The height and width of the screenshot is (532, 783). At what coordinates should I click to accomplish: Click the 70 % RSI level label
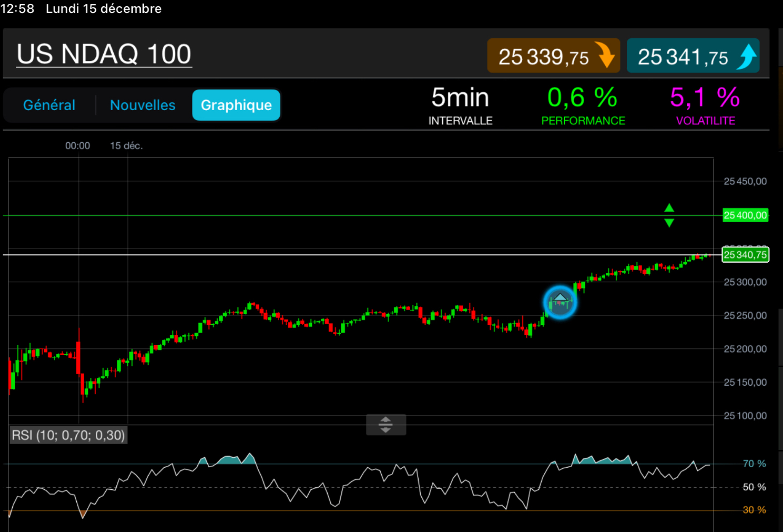click(754, 464)
